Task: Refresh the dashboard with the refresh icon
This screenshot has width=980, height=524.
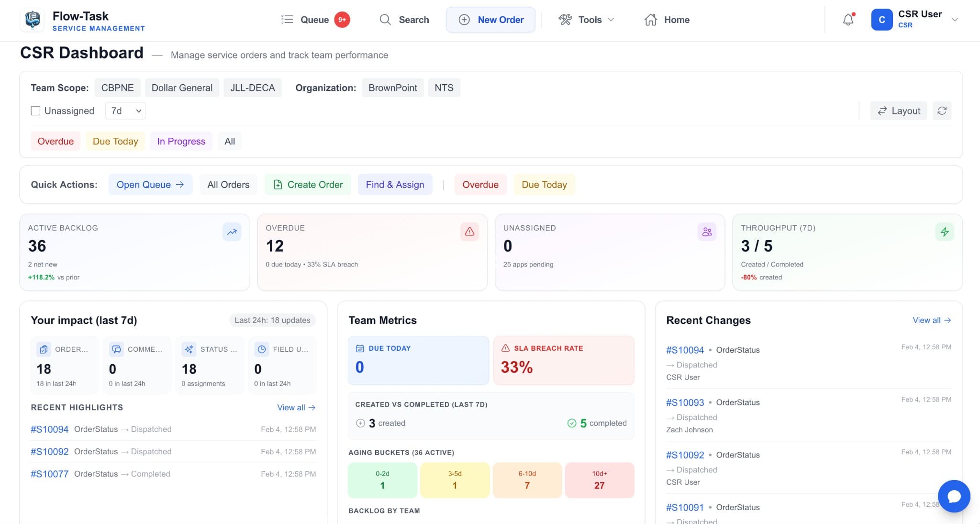Action: pos(942,111)
